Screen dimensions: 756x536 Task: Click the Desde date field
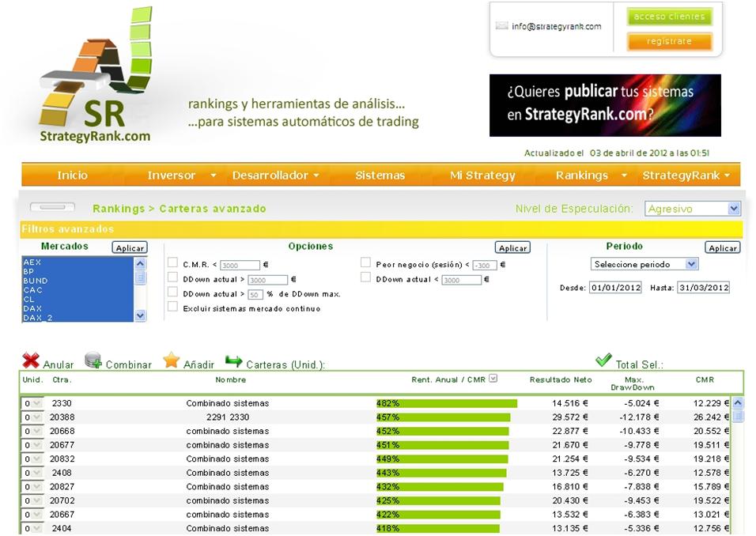tap(615, 288)
